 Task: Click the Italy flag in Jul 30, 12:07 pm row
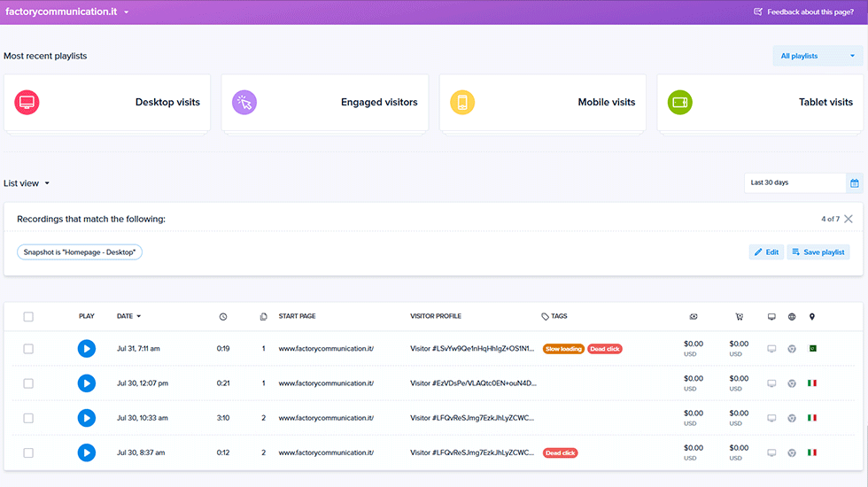(x=812, y=383)
